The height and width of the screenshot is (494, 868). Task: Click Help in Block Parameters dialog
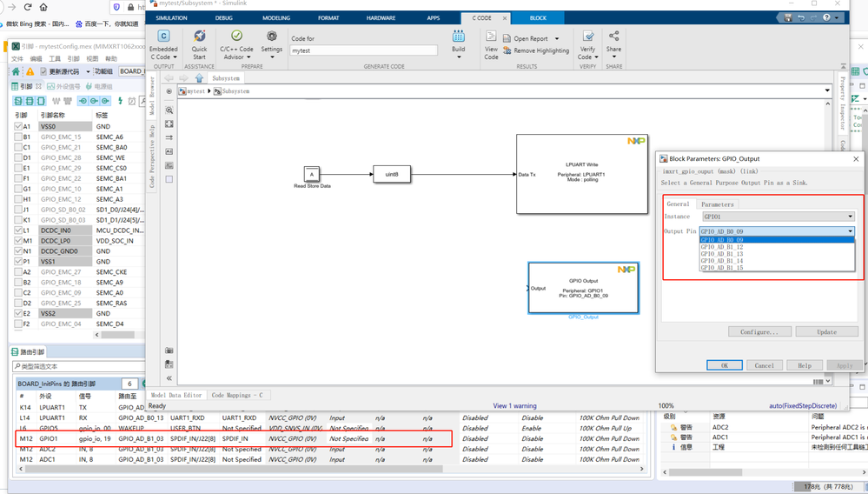tap(805, 365)
